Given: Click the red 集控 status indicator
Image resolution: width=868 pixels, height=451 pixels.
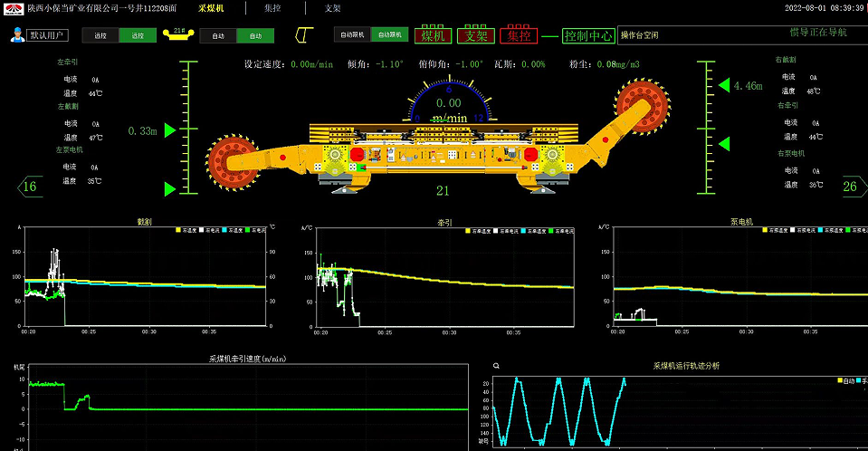Looking at the screenshot, I should click(519, 35).
